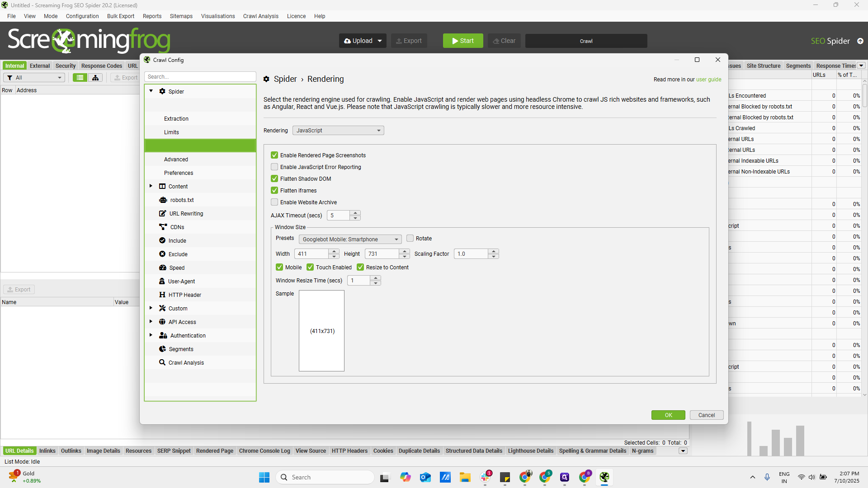The width and height of the screenshot is (868, 488).
Task: Check the Rotate checkbox in Window Size
Action: tap(410, 238)
